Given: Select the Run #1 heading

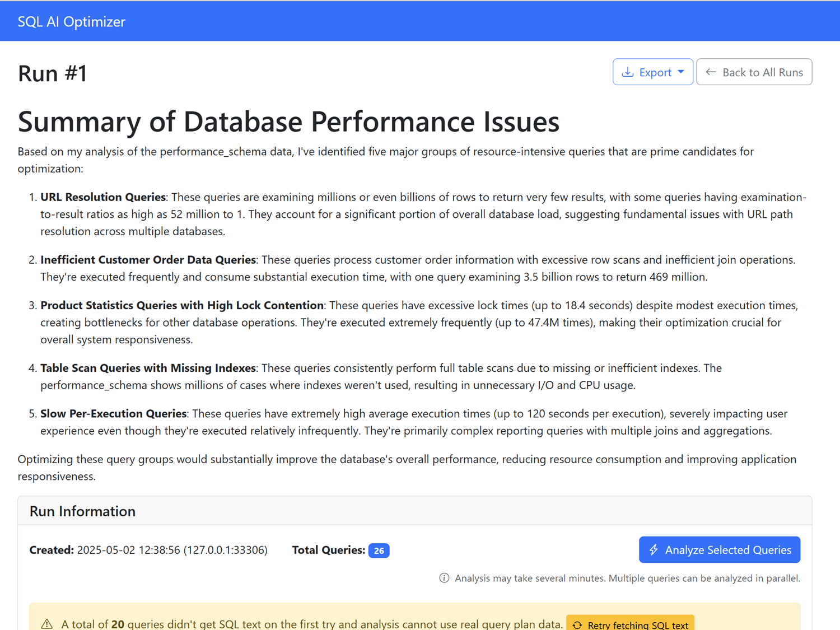Looking at the screenshot, I should coord(53,73).
